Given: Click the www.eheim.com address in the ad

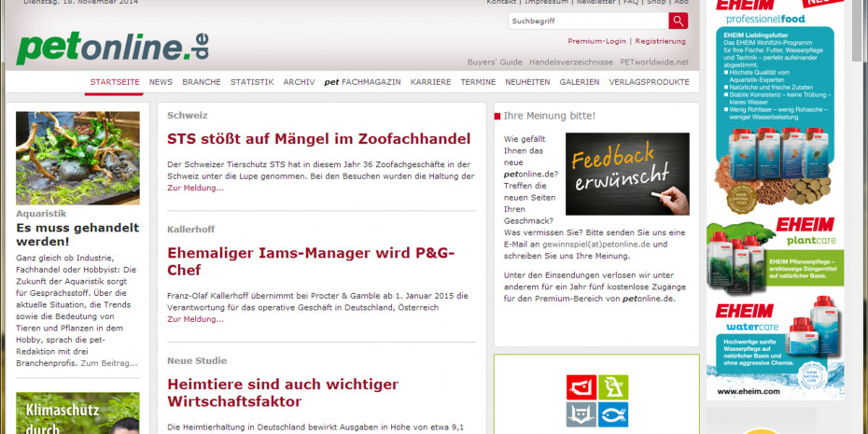Looking at the screenshot, I should [x=748, y=391].
